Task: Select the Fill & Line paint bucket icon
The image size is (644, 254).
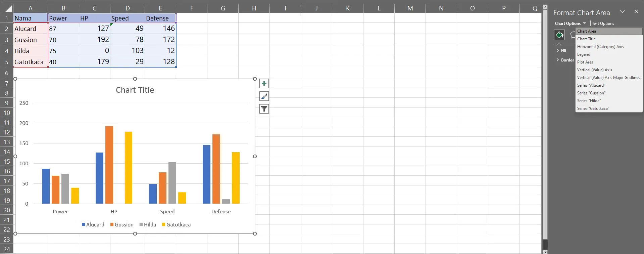Action: (559, 35)
